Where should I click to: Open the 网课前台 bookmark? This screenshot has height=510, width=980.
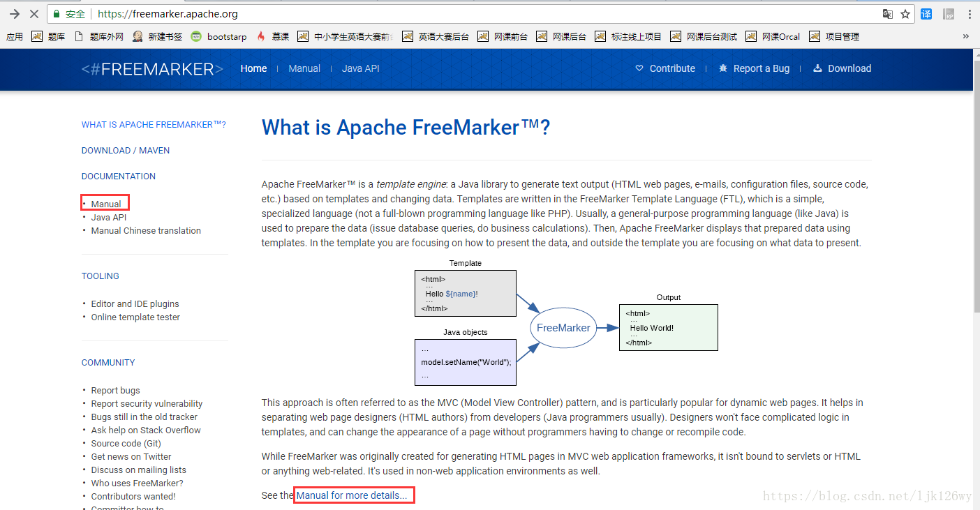pos(503,37)
